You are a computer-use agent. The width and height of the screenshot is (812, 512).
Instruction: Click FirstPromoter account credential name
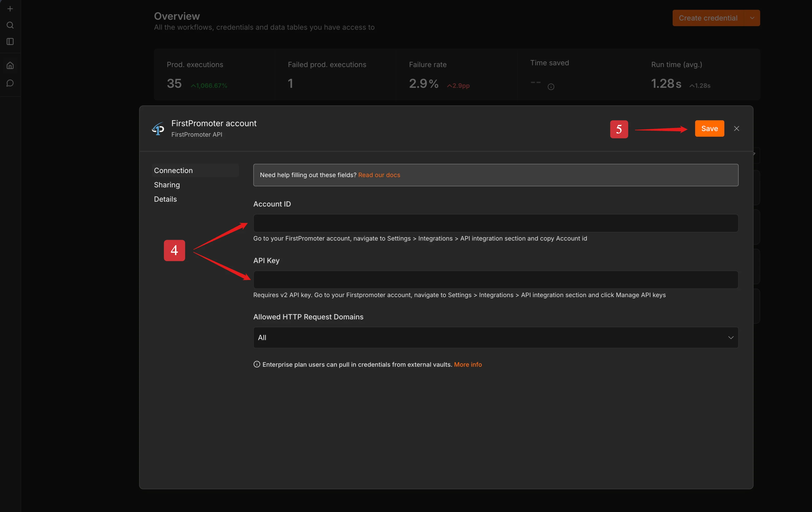(x=214, y=123)
